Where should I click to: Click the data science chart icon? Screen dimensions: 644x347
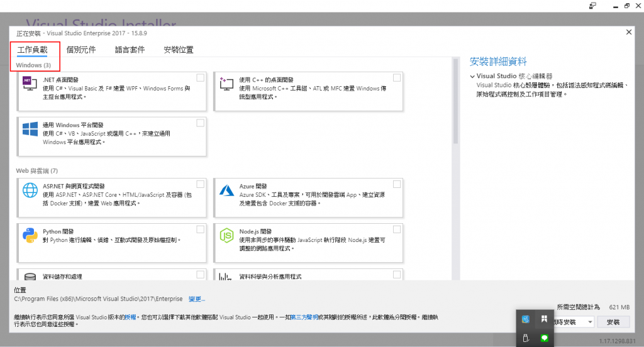click(225, 277)
